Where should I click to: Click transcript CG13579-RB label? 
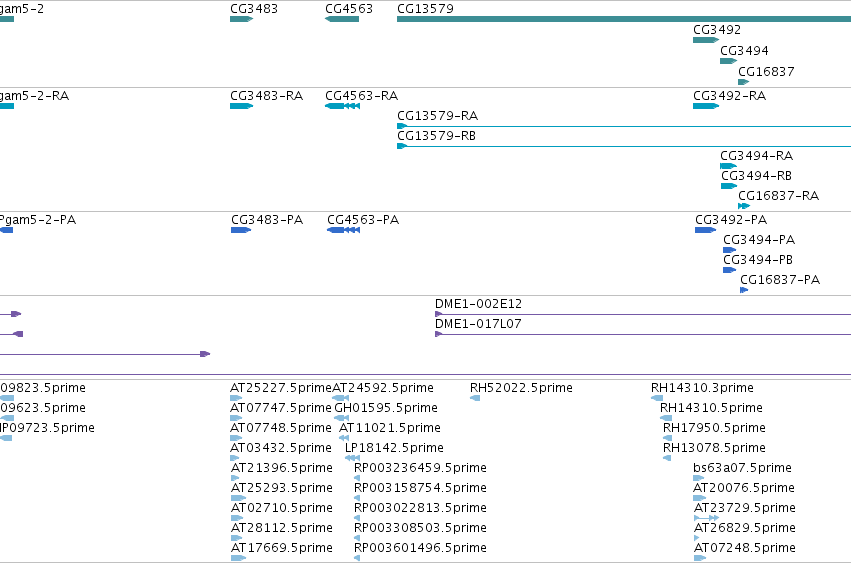[436, 136]
